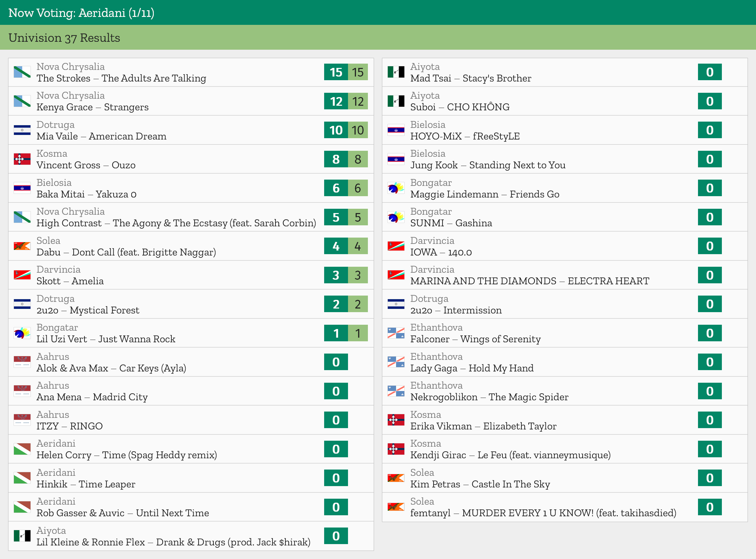This screenshot has width=756, height=559.
Task: Click Kosma flag beside Vincent Gross – Ouzo
Action: [x=22, y=159]
